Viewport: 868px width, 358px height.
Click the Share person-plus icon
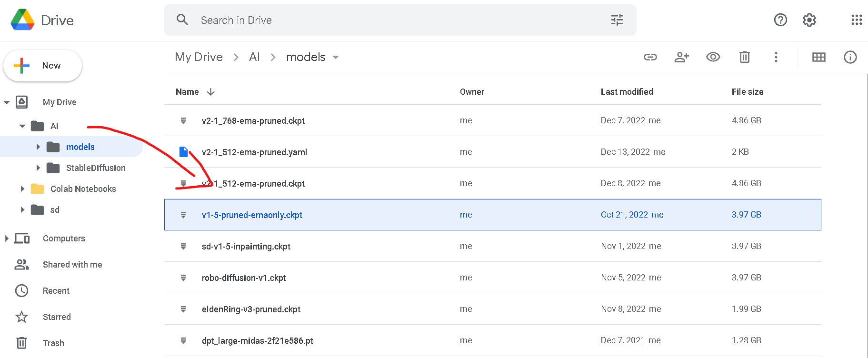pyautogui.click(x=682, y=57)
